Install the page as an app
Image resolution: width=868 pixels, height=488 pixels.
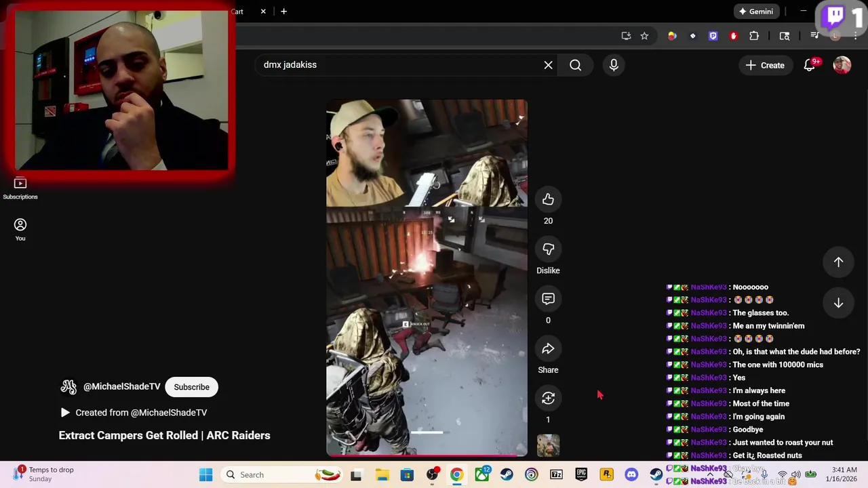tap(626, 36)
